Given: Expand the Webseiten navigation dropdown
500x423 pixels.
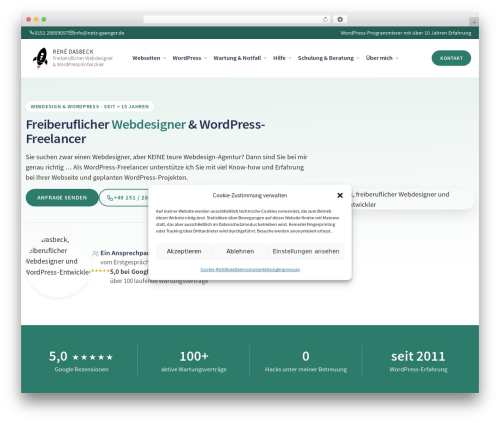Looking at the screenshot, I should [x=149, y=58].
